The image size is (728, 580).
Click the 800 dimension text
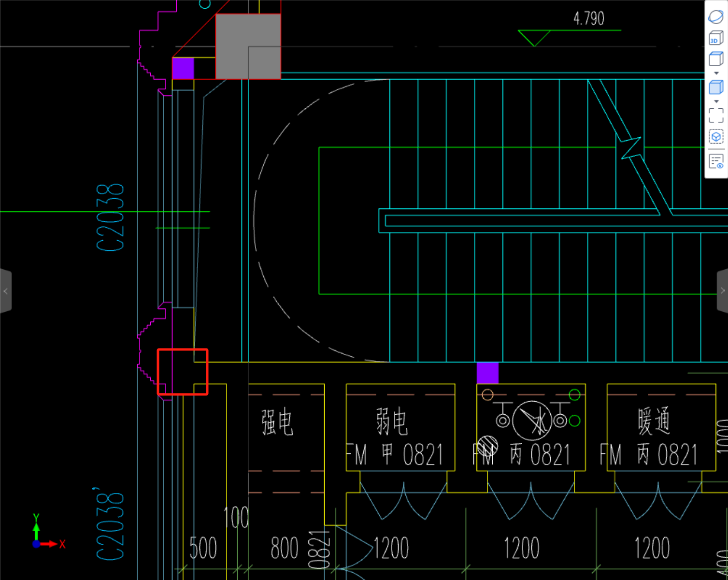click(285, 548)
